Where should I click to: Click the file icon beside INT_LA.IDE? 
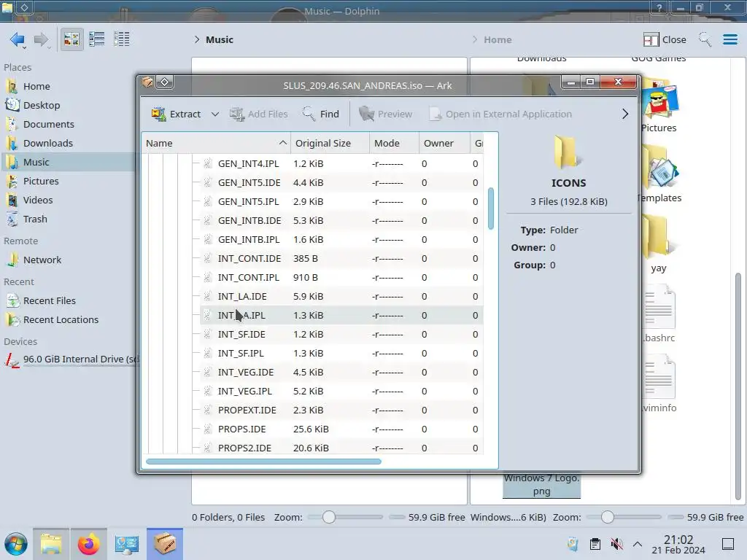click(x=207, y=297)
